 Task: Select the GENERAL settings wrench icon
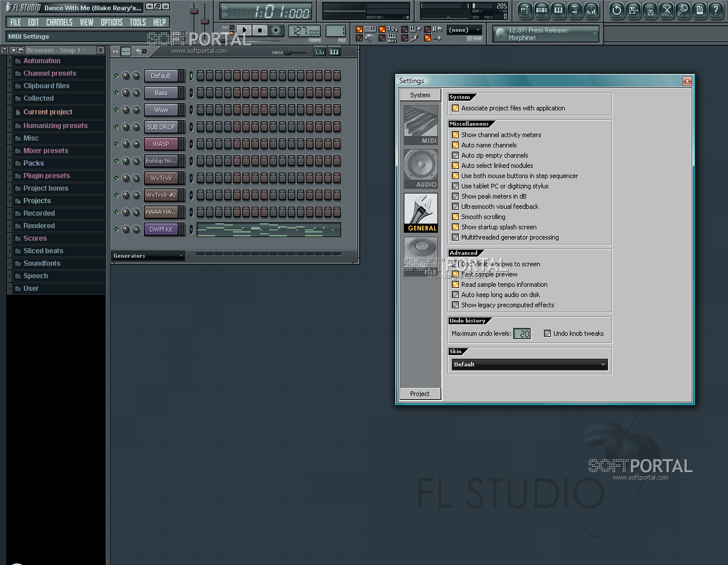coord(421,213)
